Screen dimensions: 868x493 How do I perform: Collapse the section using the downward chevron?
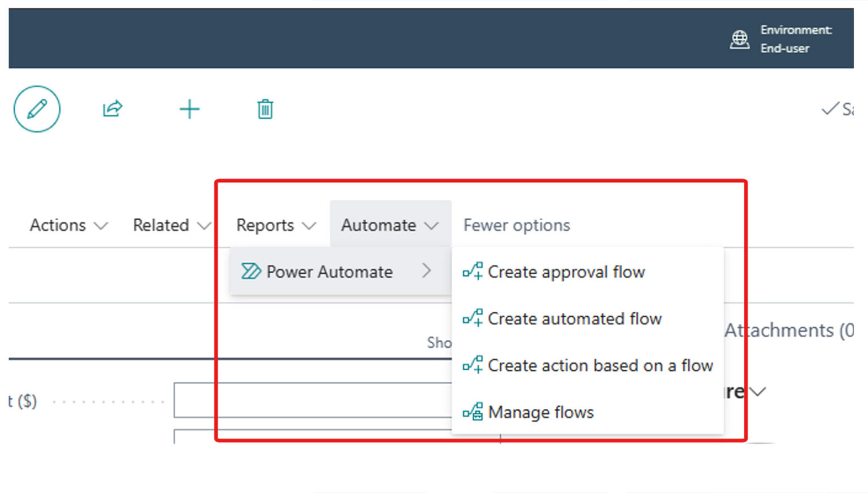tap(757, 391)
